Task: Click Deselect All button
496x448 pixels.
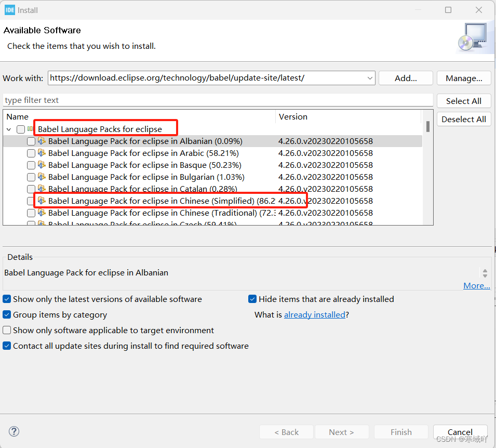Action: pyautogui.click(x=464, y=120)
